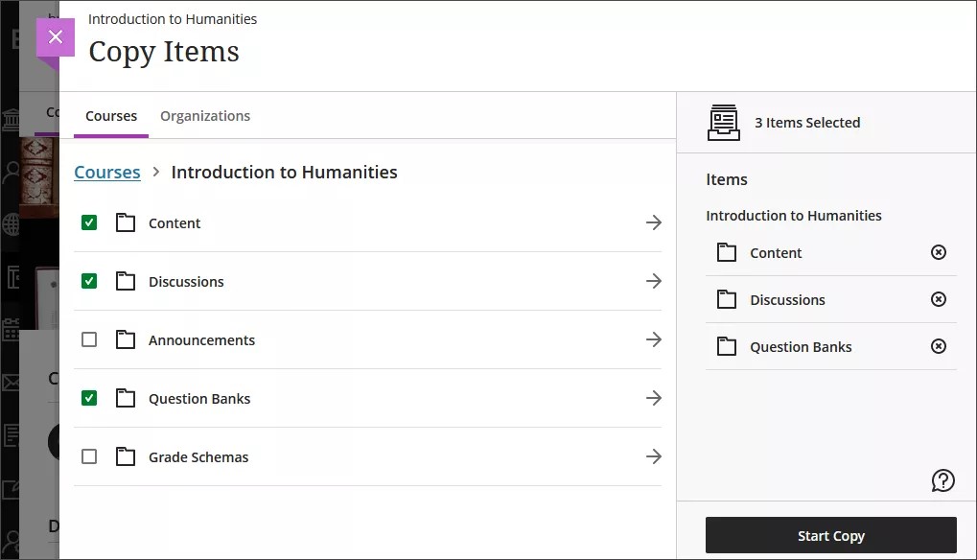Select the profile search icon in left sidebar
This screenshot has height=560, width=977.
point(10,171)
